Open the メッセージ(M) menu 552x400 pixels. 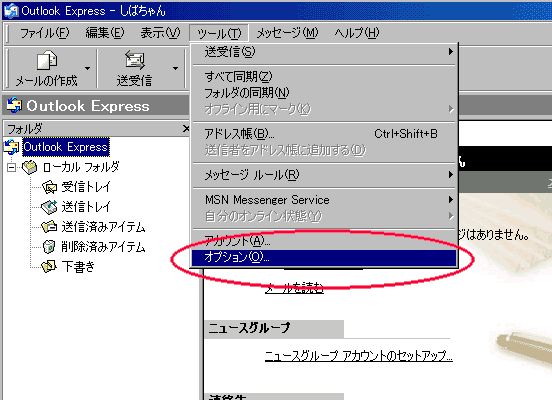287,33
